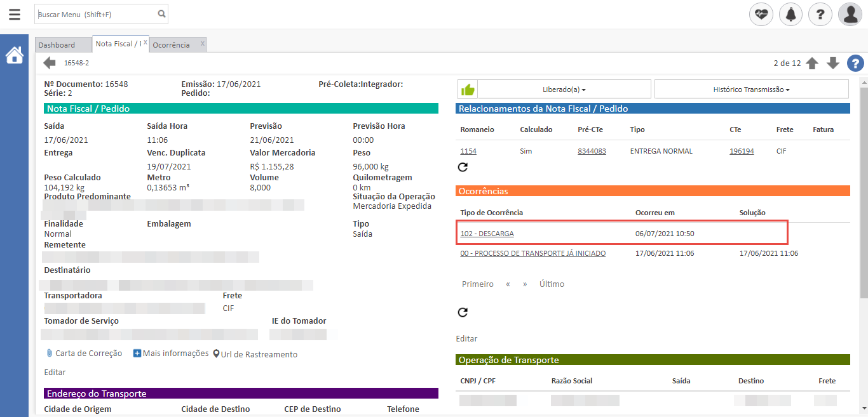868x417 pixels.
Task: Open the hamburger main menu
Action: 14,14
